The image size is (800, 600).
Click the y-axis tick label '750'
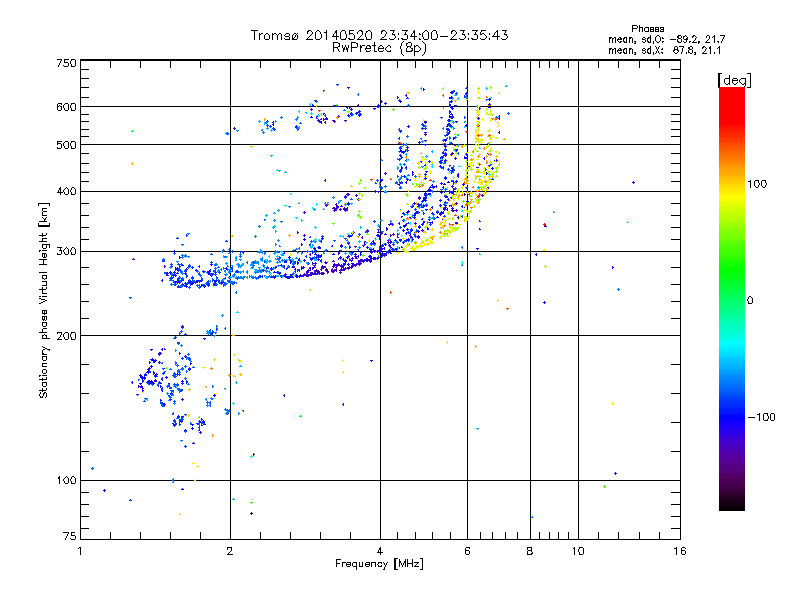[x=66, y=63]
